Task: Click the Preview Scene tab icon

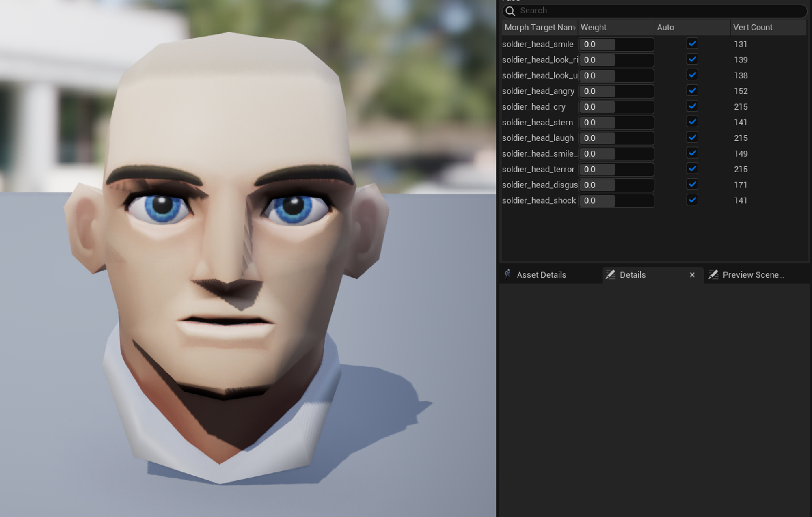Action: [x=713, y=275]
